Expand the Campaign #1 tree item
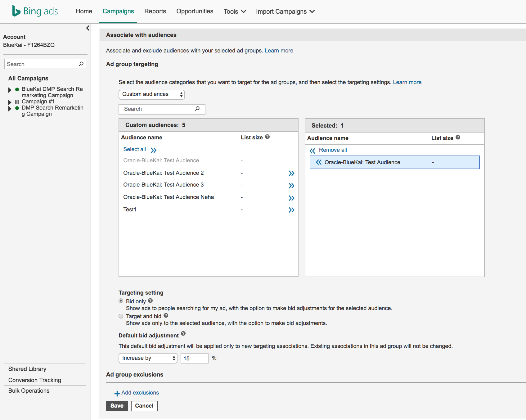The width and height of the screenshot is (526, 420). pyautogui.click(x=10, y=102)
